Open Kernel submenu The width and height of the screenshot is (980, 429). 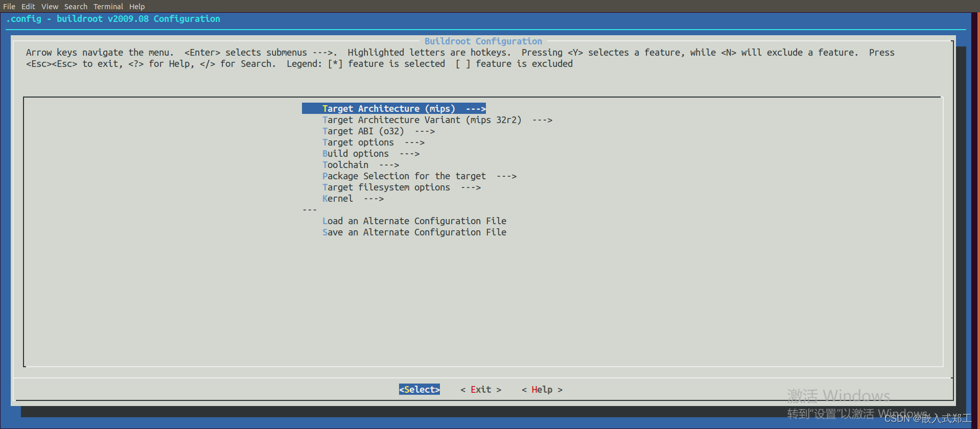(x=353, y=198)
